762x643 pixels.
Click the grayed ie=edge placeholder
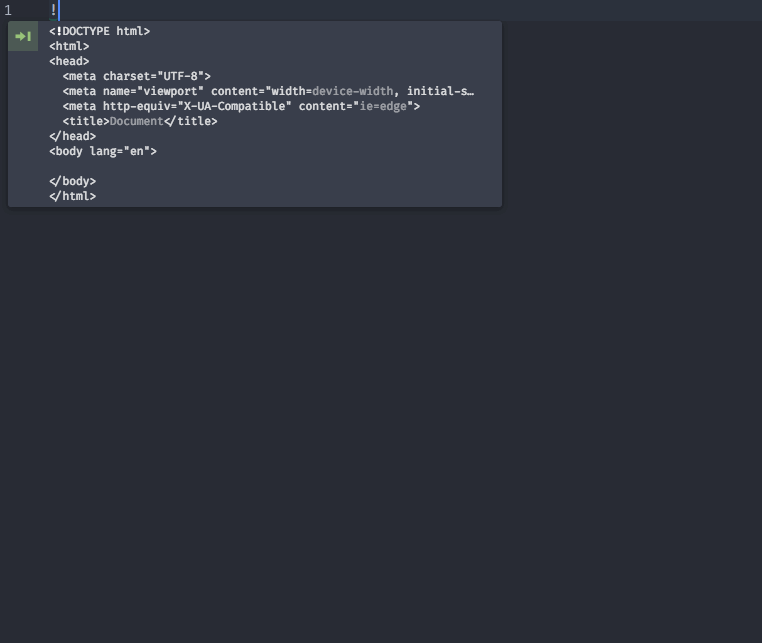click(x=383, y=106)
